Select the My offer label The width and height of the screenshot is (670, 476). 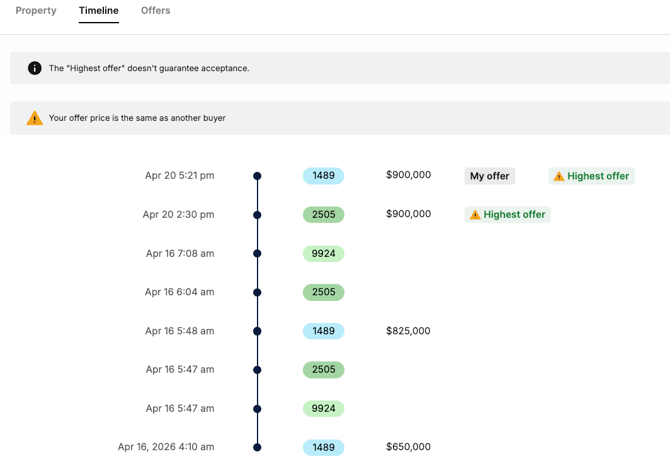[x=489, y=176]
